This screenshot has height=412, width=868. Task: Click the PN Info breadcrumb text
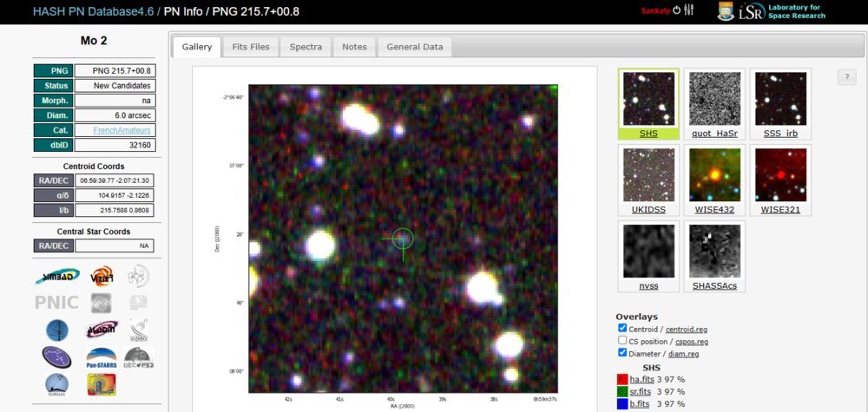coord(182,11)
